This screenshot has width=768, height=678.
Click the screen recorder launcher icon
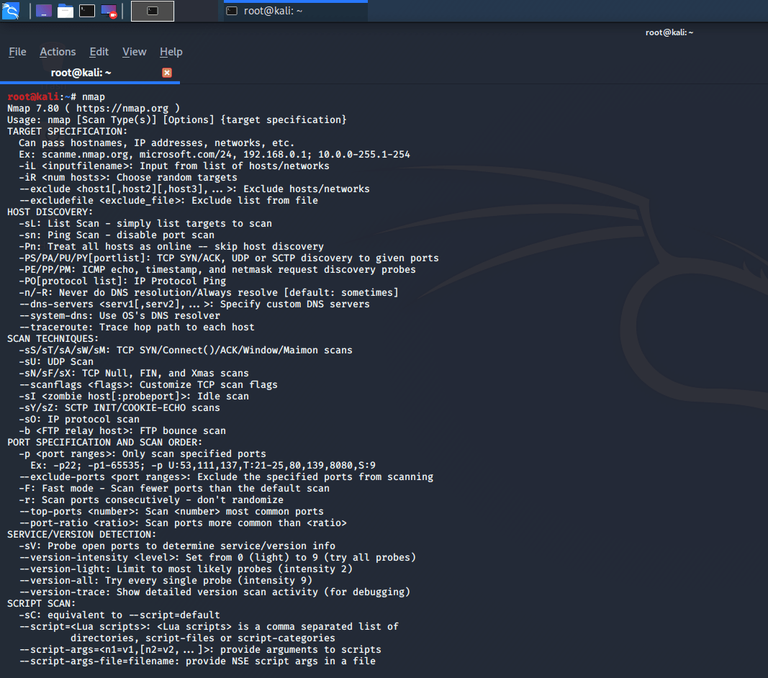point(108,11)
